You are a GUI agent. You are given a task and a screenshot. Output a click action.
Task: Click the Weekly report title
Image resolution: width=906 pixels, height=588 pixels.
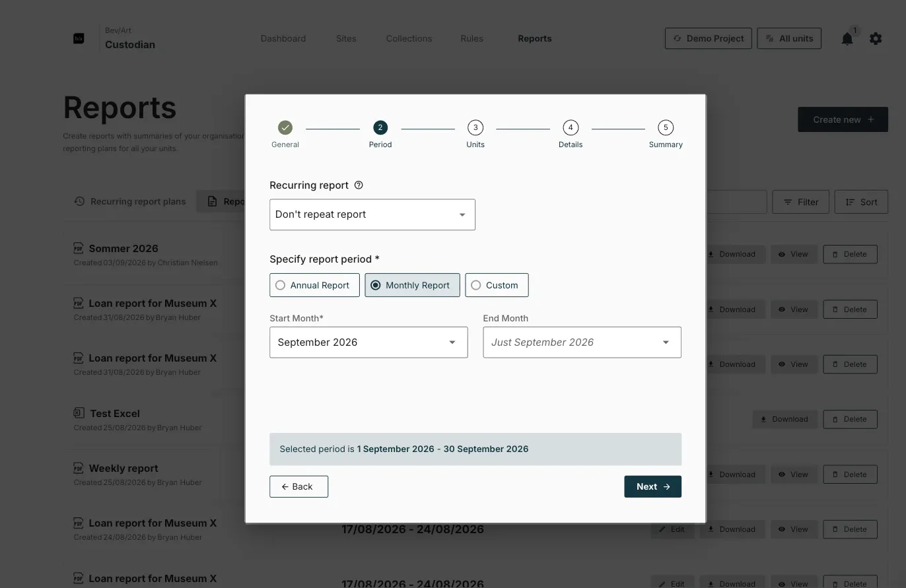pyautogui.click(x=123, y=468)
